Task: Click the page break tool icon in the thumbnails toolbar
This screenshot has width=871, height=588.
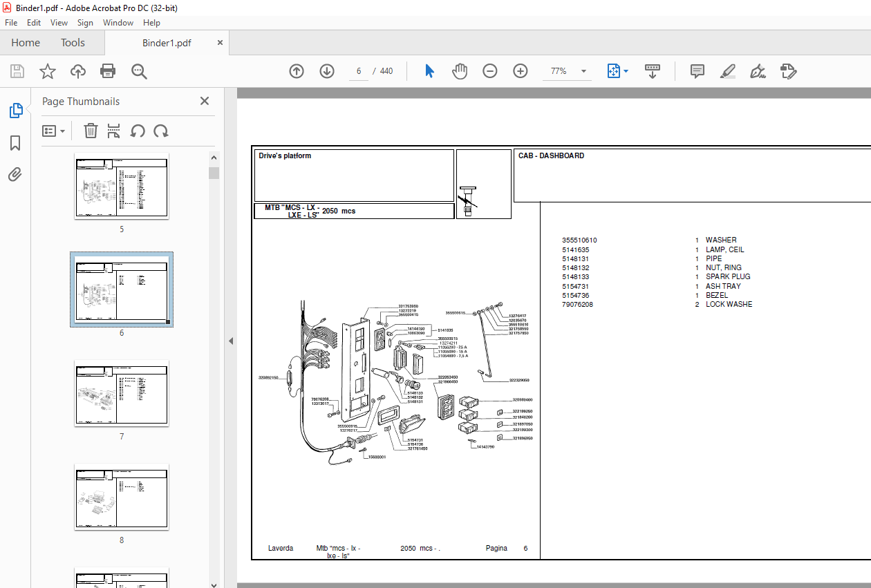Action: (114, 131)
